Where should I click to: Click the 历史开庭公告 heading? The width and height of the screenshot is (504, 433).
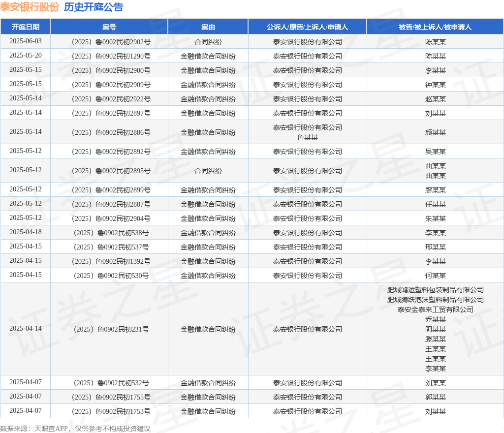tap(94, 7)
